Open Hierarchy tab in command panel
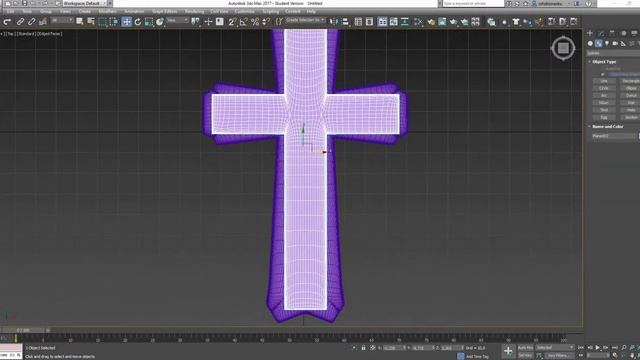 pos(612,33)
